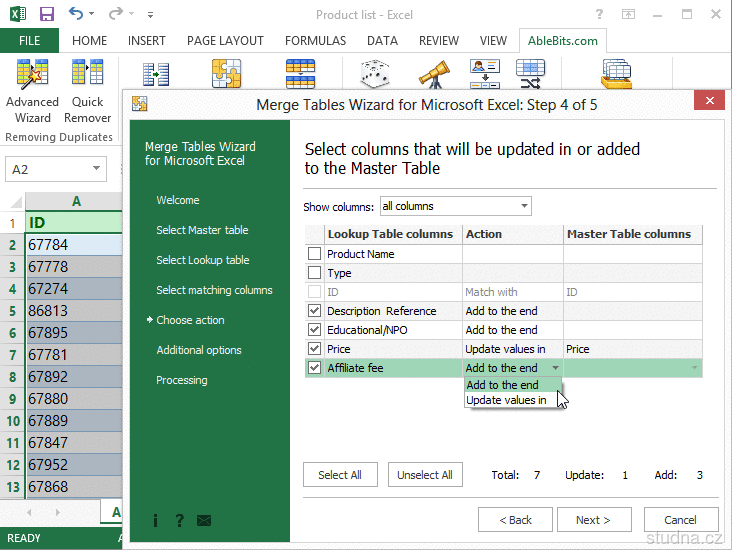This screenshot has width=732, height=550.
Task: Click the Undo arrow icon
Action: click(x=77, y=15)
